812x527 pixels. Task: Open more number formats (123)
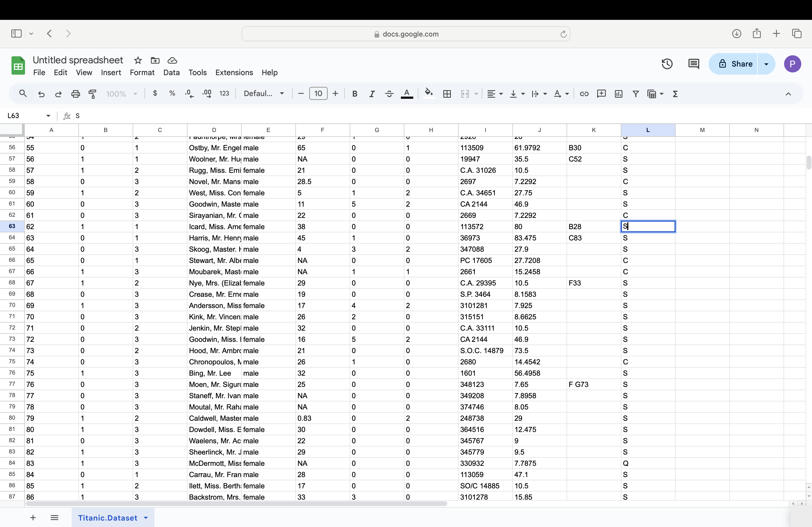(224, 93)
